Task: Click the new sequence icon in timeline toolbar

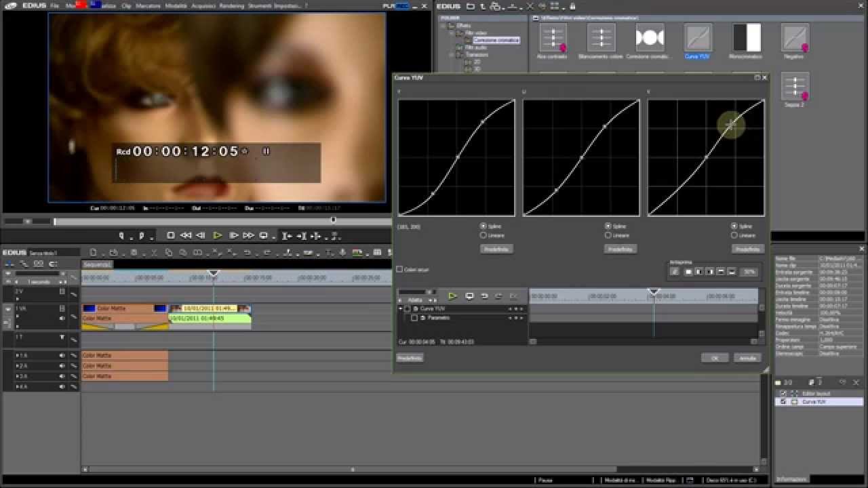Action: pyautogui.click(x=93, y=253)
